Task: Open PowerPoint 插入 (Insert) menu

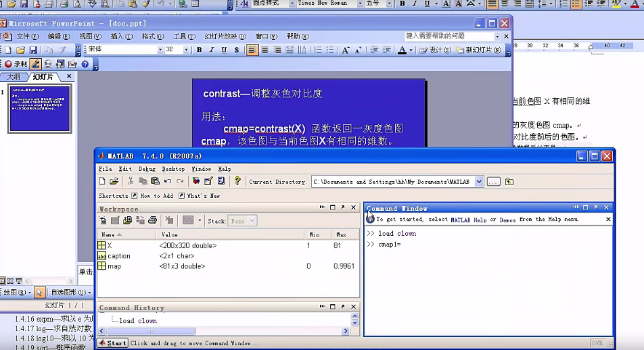Action: click(122, 36)
